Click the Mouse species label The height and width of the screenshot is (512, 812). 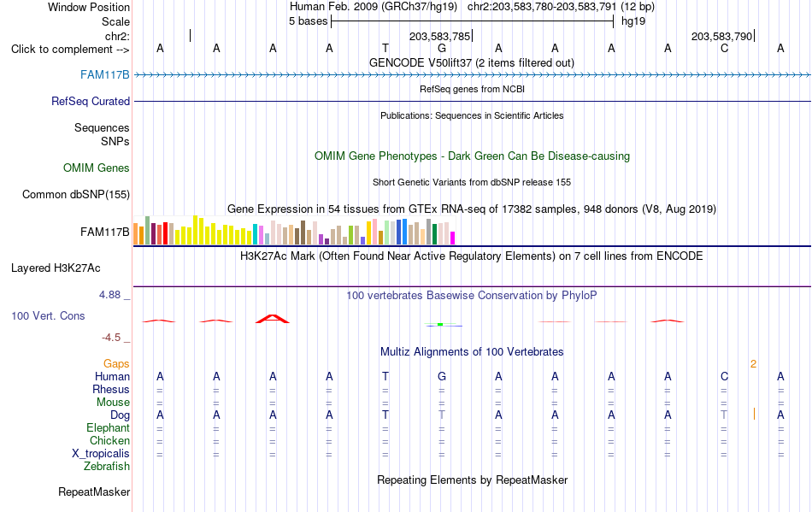click(113, 403)
